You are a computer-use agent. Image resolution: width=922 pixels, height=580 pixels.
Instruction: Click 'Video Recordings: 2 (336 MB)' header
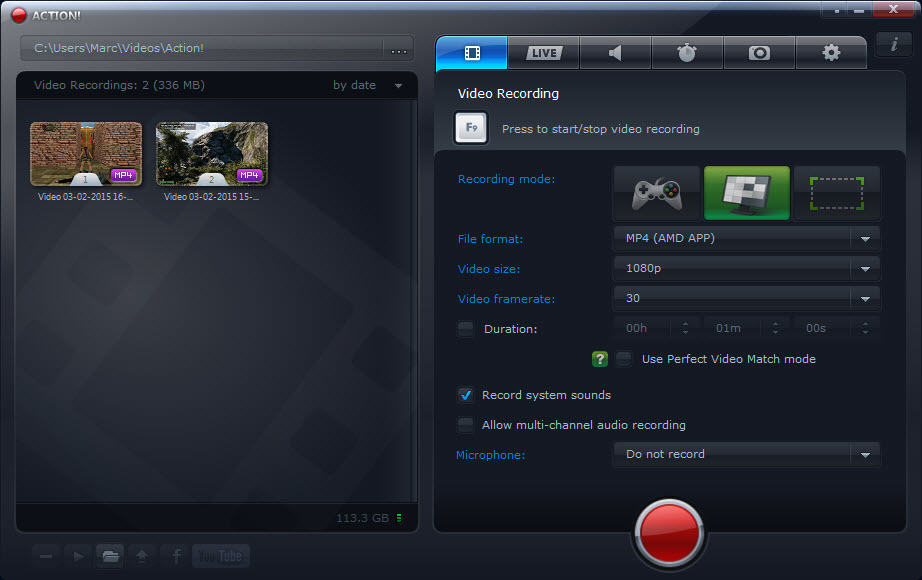point(119,85)
